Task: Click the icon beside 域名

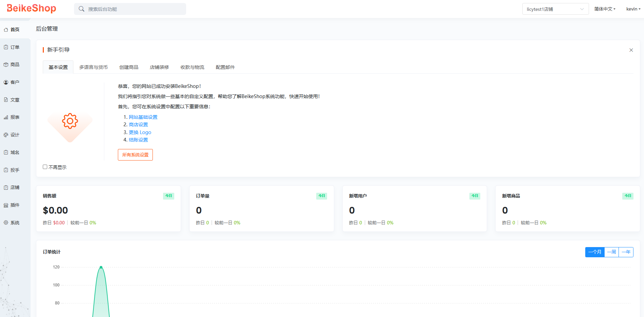Action: 6,152
